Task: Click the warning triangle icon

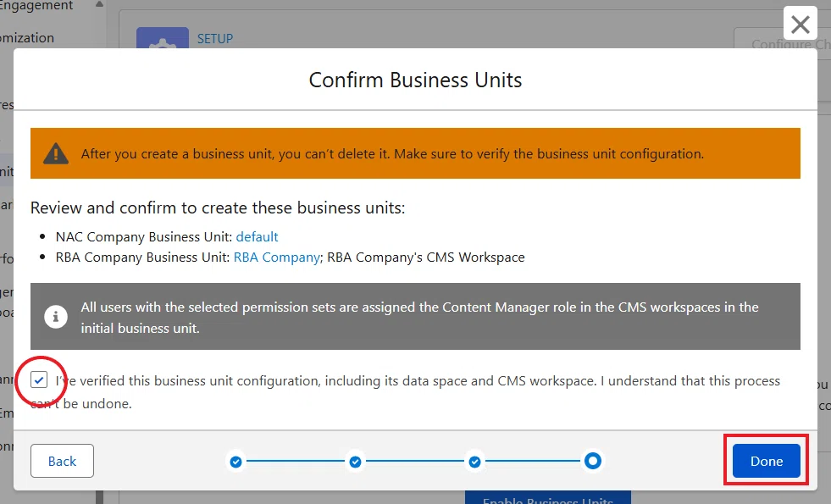Action: click(56, 153)
